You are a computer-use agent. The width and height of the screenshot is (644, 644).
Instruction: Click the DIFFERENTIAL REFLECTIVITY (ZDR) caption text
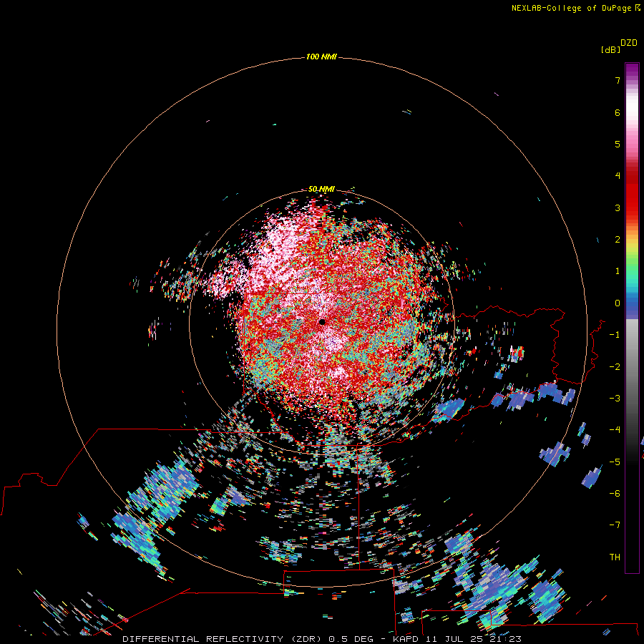pyautogui.click(x=223, y=639)
